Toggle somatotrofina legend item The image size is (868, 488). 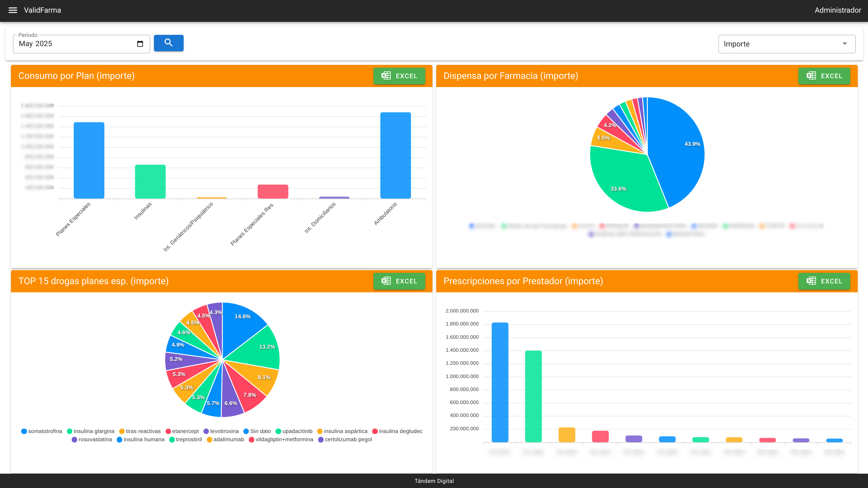click(x=42, y=431)
